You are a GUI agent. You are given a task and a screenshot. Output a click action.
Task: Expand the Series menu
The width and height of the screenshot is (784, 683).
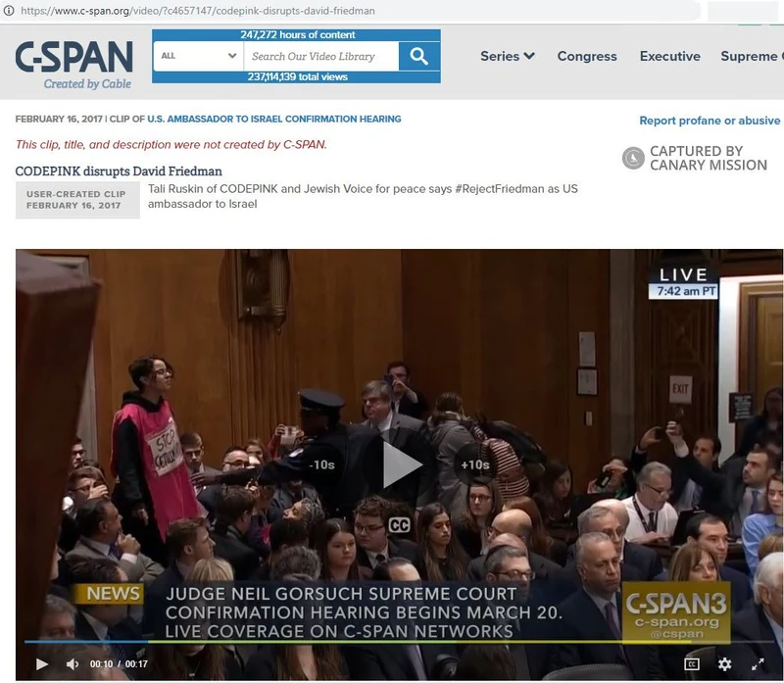tap(508, 56)
